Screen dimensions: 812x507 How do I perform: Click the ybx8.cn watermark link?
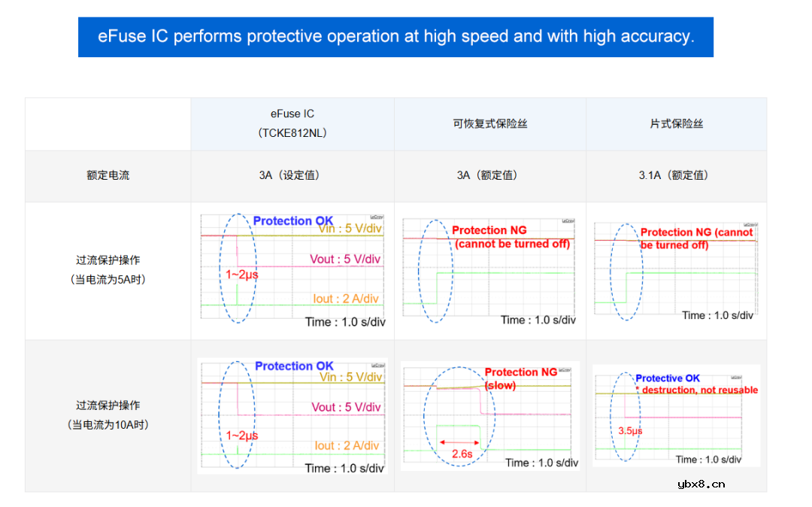point(701,484)
